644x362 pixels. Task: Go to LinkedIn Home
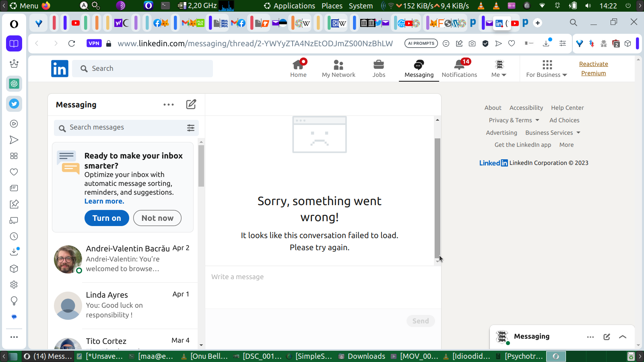pos(298,68)
